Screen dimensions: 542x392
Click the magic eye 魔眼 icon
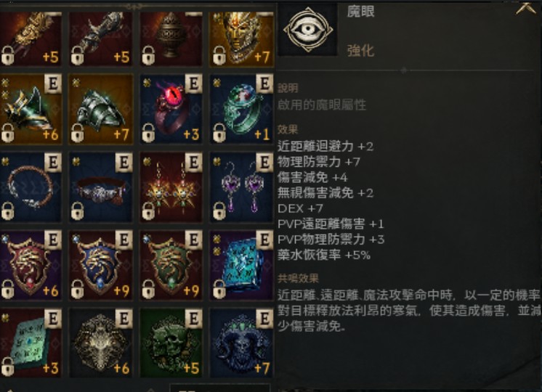(x=307, y=30)
